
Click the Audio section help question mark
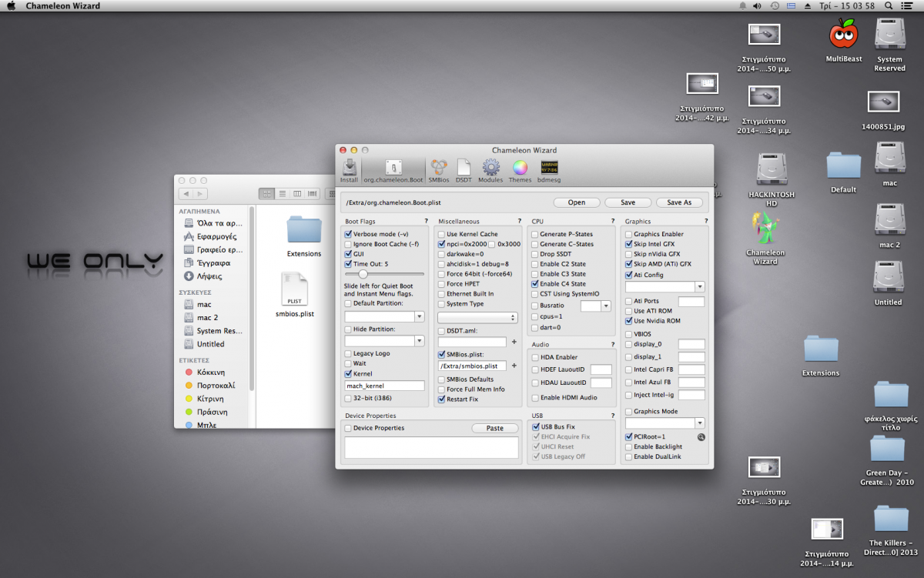(x=612, y=345)
